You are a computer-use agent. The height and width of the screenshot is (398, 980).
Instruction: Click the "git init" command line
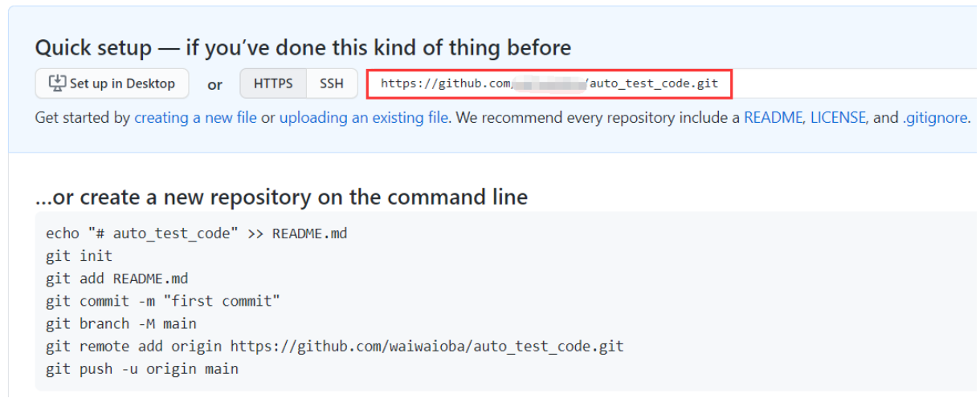[80, 256]
